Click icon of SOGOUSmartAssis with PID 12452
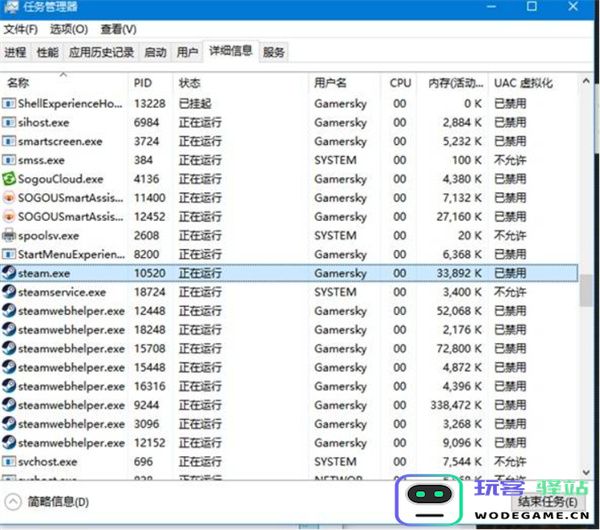600x530 pixels. (9, 217)
